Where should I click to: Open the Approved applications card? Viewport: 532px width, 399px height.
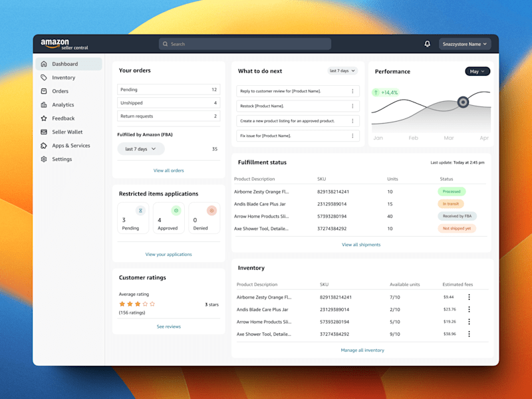pyautogui.click(x=169, y=218)
